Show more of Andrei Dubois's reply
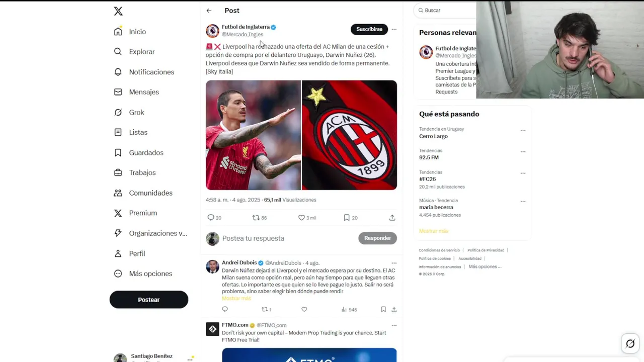644x362 pixels. [236, 298]
